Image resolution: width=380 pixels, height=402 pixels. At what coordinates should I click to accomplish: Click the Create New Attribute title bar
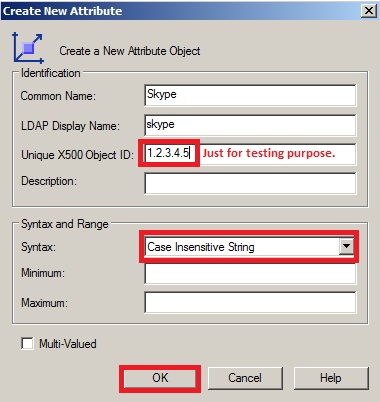(180, 11)
